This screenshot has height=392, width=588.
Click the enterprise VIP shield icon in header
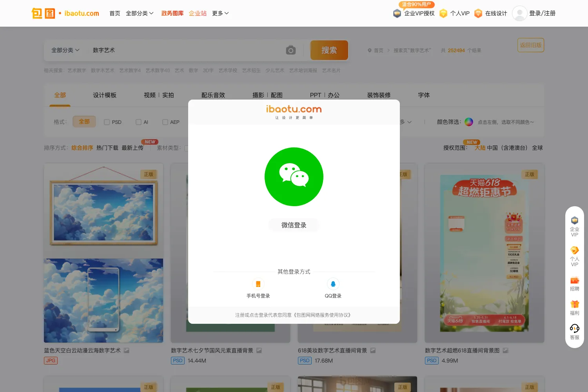[x=397, y=13]
